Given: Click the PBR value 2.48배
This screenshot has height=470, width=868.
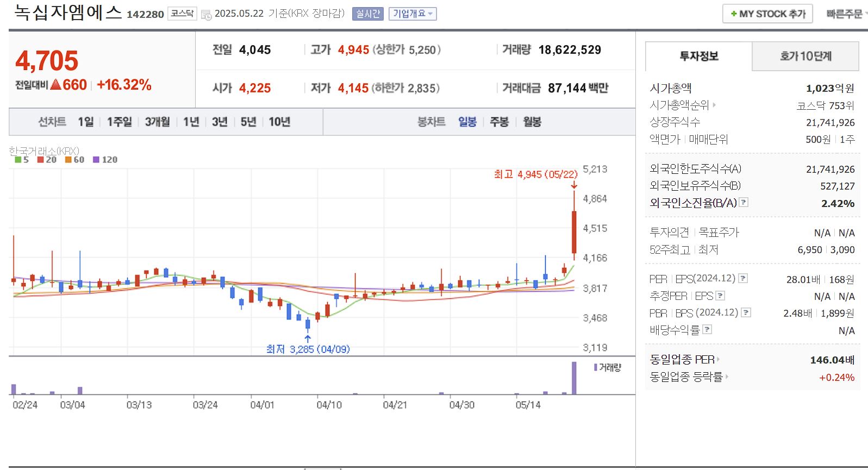Looking at the screenshot, I should point(797,314).
